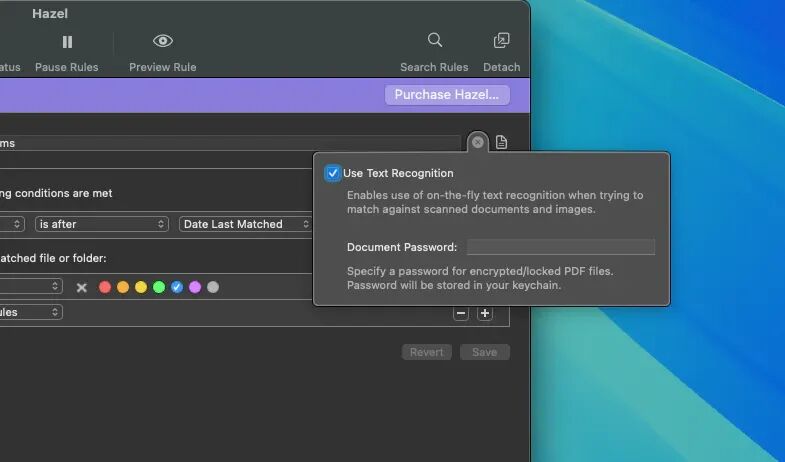Click the Document Password field
The width and height of the screenshot is (785, 462).
pyautogui.click(x=561, y=247)
